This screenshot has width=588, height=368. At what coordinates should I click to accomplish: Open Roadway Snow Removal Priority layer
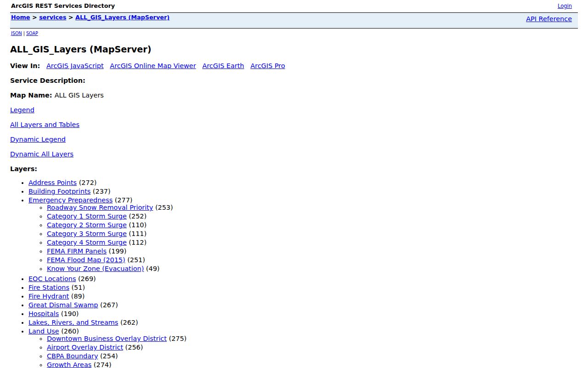pyautogui.click(x=100, y=207)
